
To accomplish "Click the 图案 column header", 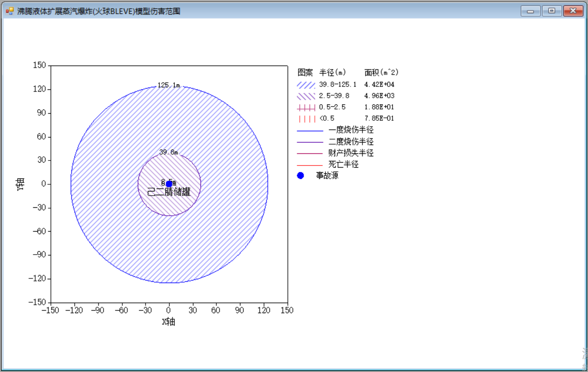I will pyautogui.click(x=305, y=72).
